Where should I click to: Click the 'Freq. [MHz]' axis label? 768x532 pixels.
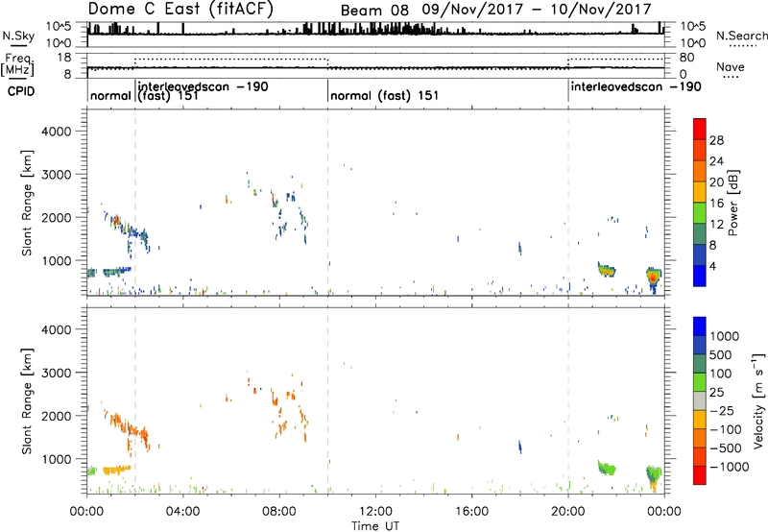point(18,64)
